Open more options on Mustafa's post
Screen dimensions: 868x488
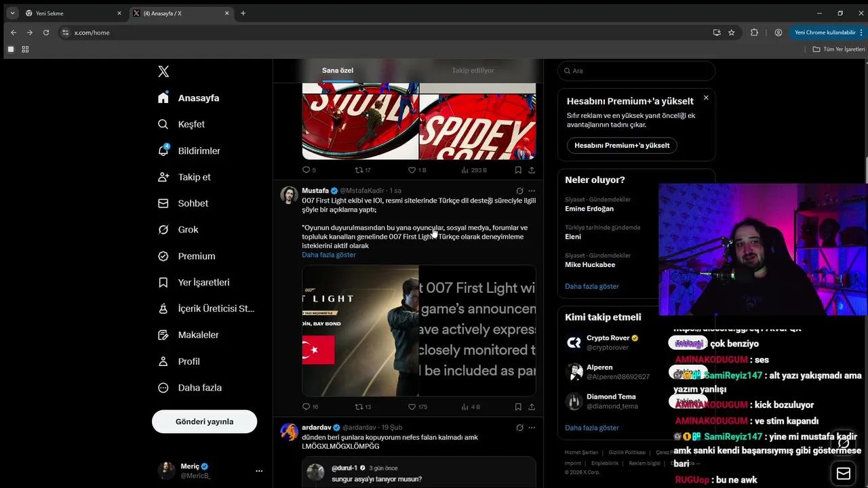[x=532, y=191]
